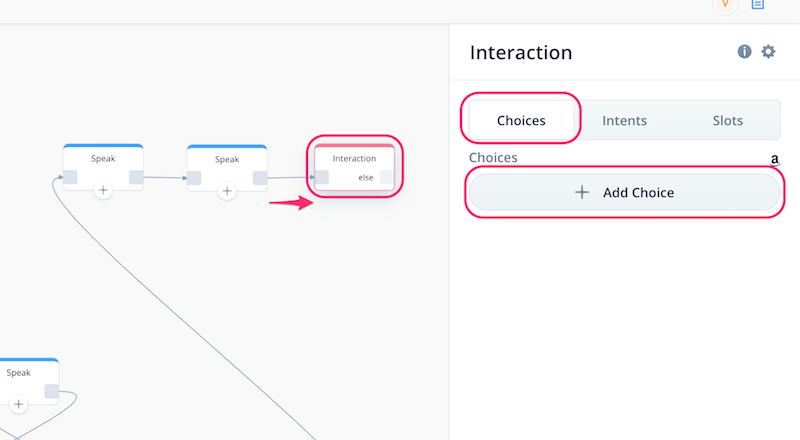
Task: Open the user avatar in top bar
Action: (725, 5)
